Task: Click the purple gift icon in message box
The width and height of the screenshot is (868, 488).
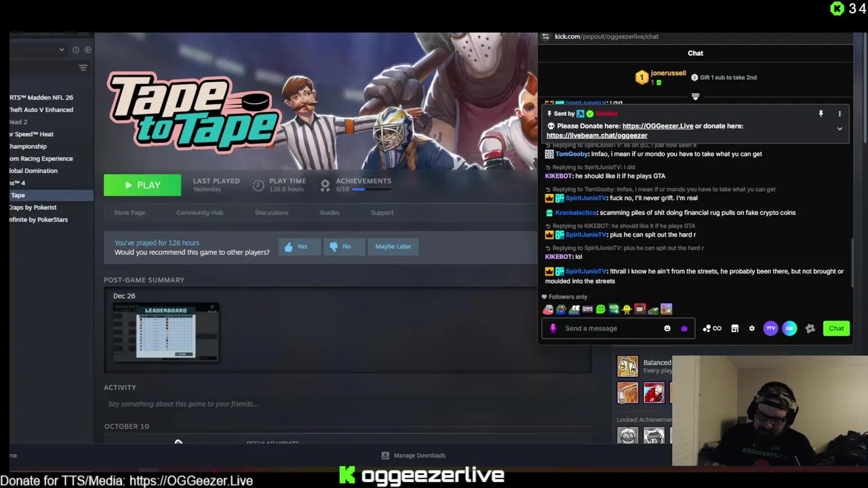Action: pyautogui.click(x=684, y=329)
